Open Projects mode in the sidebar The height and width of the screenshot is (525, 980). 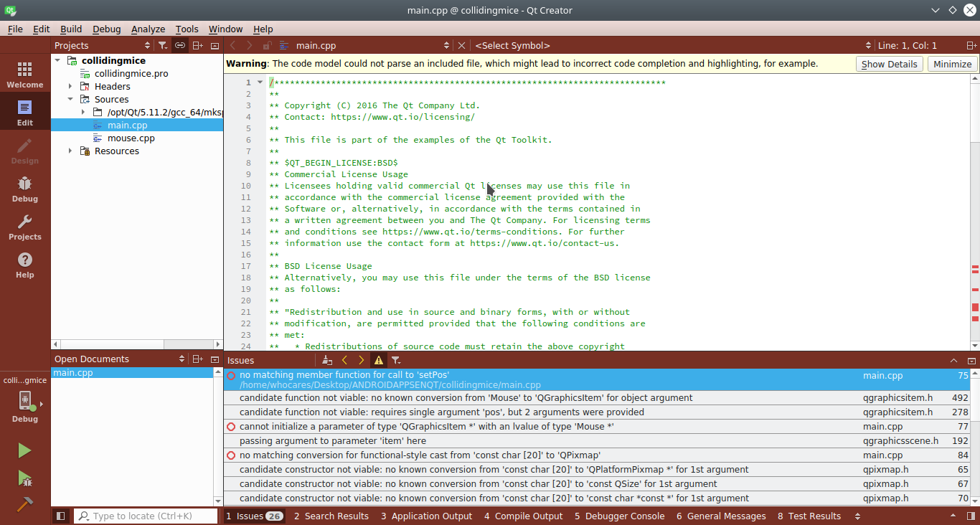point(25,227)
